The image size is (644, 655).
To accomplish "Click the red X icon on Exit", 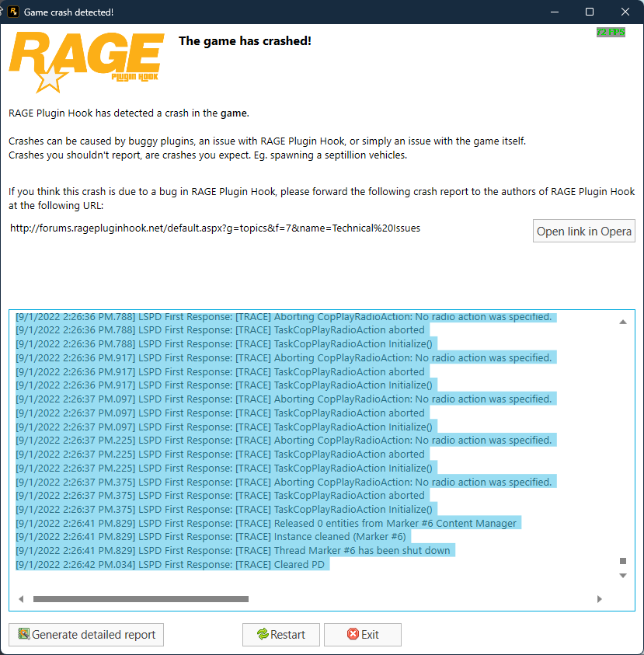I will pyautogui.click(x=353, y=634).
